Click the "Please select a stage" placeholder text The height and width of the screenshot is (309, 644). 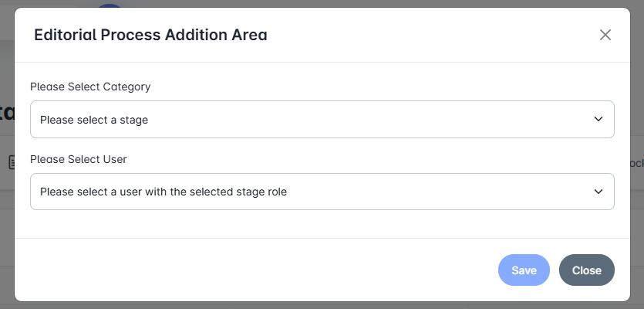(94, 120)
